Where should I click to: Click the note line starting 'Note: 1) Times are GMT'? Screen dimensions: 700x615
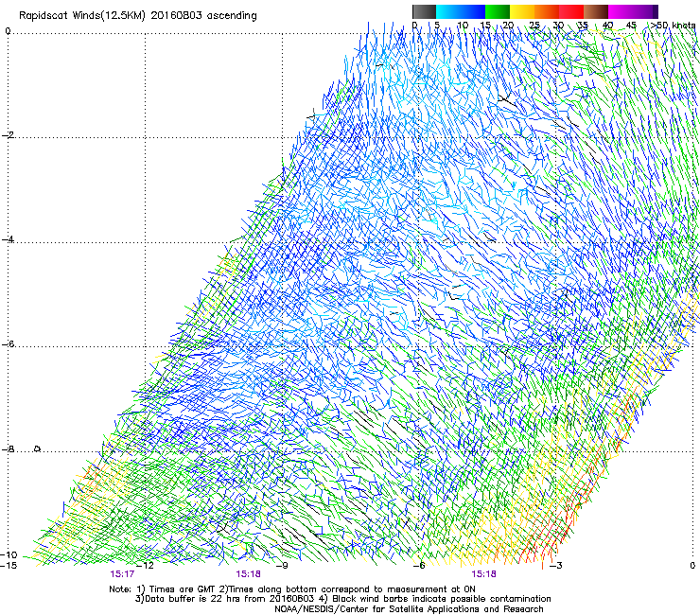(292, 589)
